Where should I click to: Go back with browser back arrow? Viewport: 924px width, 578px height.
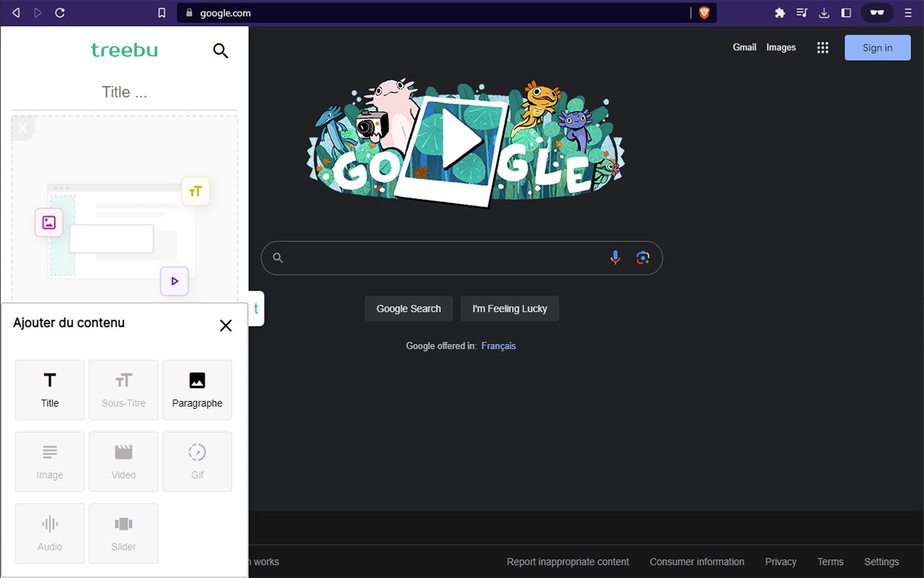[16, 12]
